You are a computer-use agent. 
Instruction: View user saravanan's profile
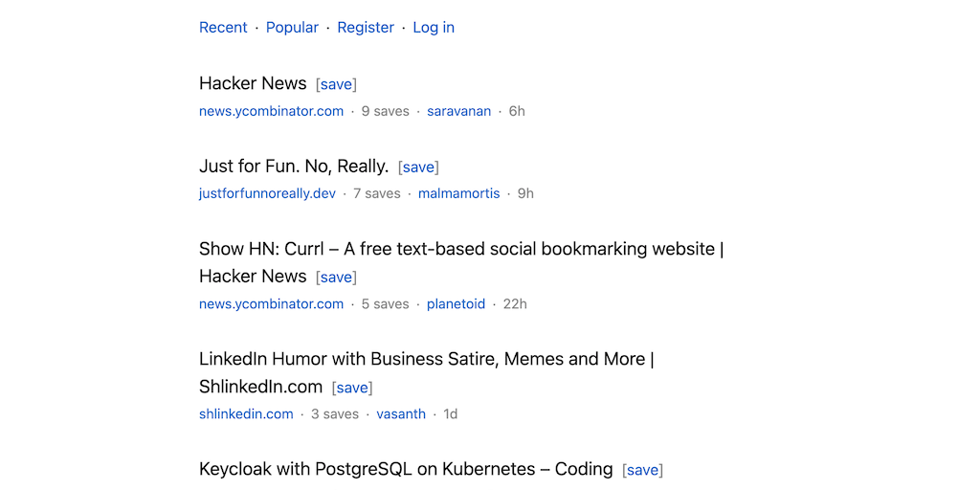[x=458, y=111]
